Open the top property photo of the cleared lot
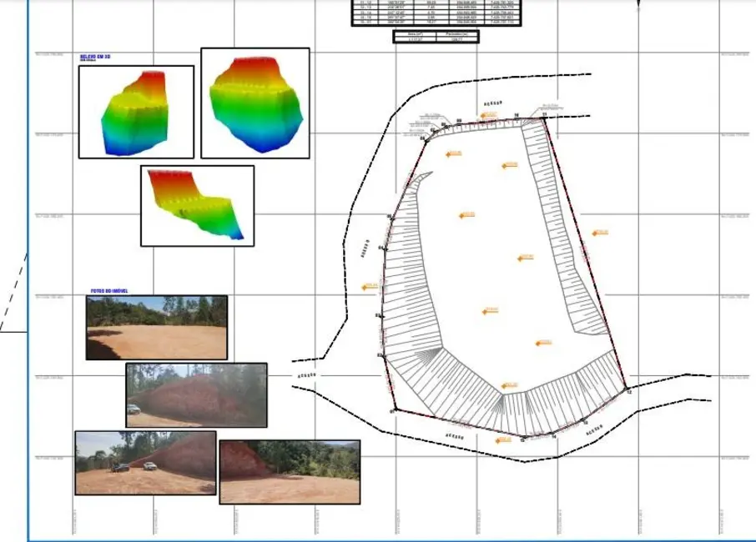The height and width of the screenshot is (542, 756). coord(156,327)
